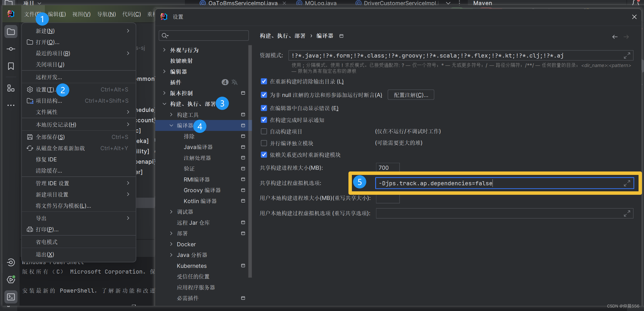Viewport: 644px width, 311px height.
Task: Focus the settings search field
Action: coord(204,35)
